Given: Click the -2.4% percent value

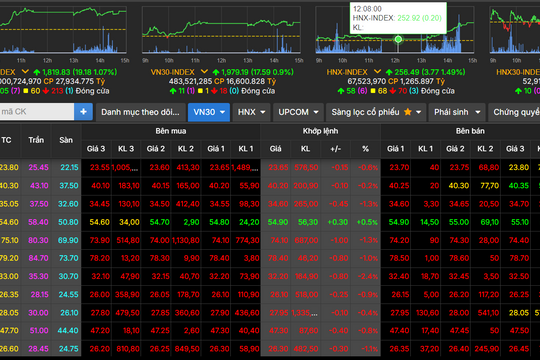Looking at the screenshot, I should coord(368,276).
